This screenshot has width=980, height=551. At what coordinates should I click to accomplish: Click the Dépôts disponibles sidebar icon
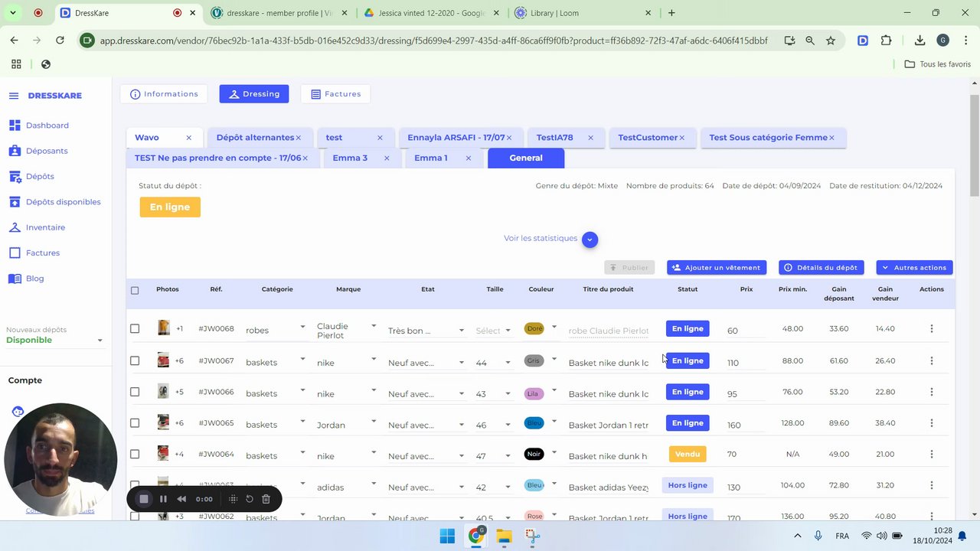click(x=15, y=202)
